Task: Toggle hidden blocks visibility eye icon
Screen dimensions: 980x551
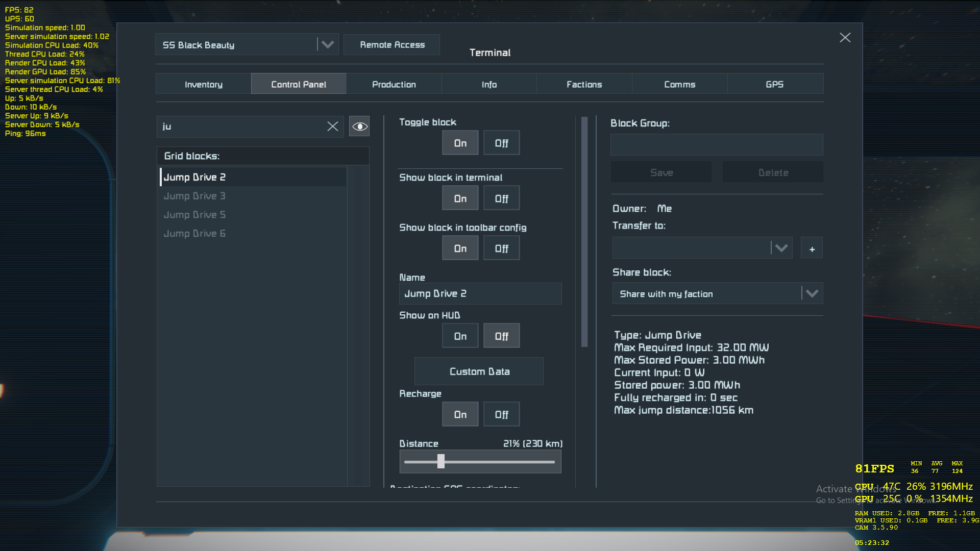Action: tap(359, 127)
